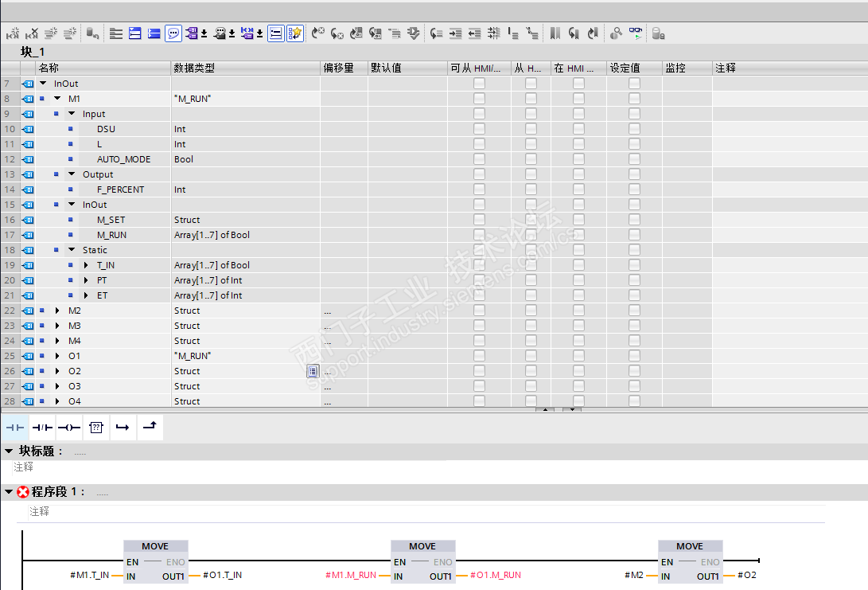The height and width of the screenshot is (590, 868).
Task: Click the red #M1.M_RUN operand
Action: pyautogui.click(x=351, y=575)
